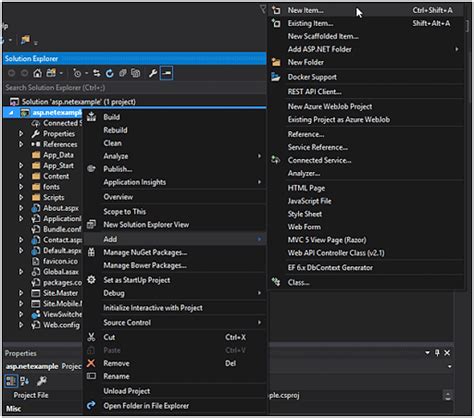The width and height of the screenshot is (474, 418).
Task: Click Rebuild in the context menu
Action: pos(175,130)
